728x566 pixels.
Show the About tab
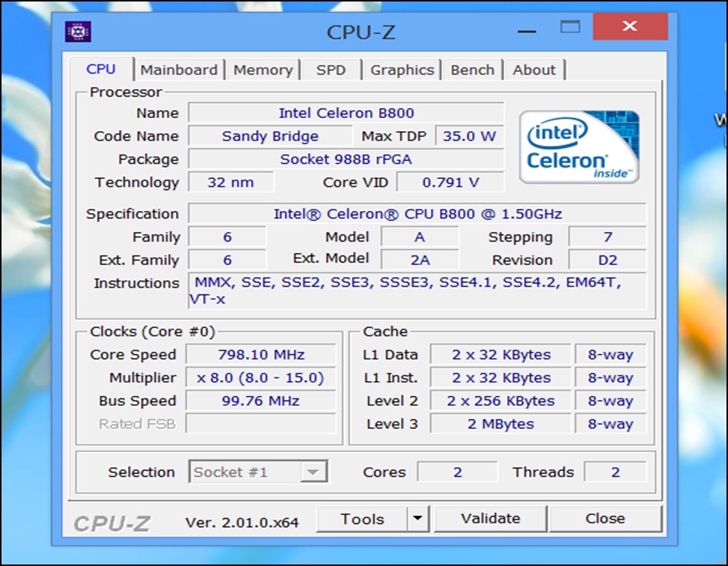click(x=534, y=70)
